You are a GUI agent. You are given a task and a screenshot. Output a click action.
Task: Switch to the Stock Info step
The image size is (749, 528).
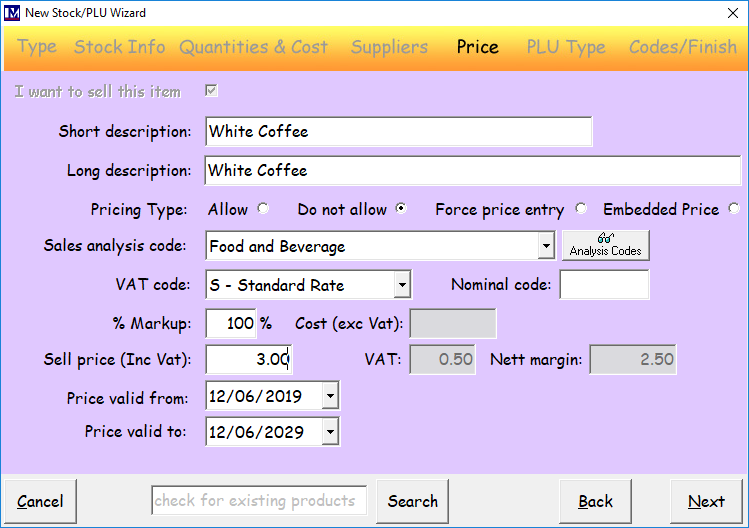[119, 47]
